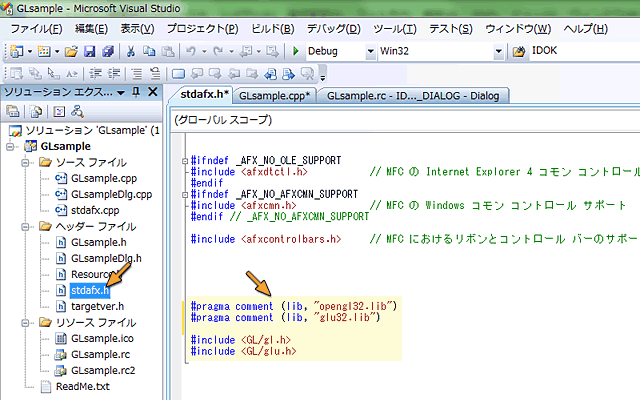Toggle auto-hide pin of Solution Explorer
The image size is (640, 400).
136,93
